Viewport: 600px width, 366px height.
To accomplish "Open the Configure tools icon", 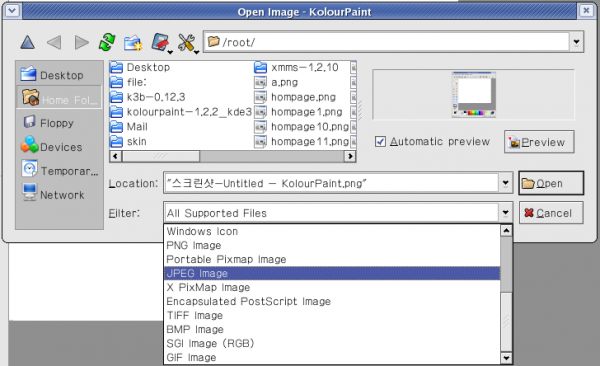I will 188,42.
